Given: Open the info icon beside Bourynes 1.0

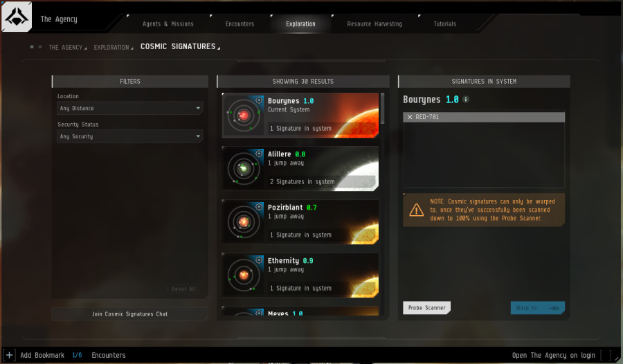Looking at the screenshot, I should 466,100.
